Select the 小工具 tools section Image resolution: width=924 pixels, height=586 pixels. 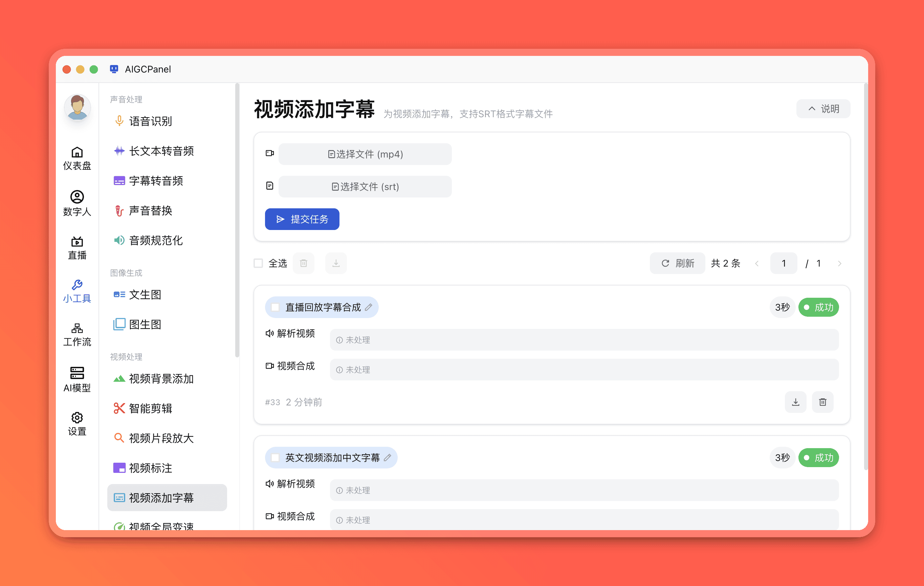77,291
